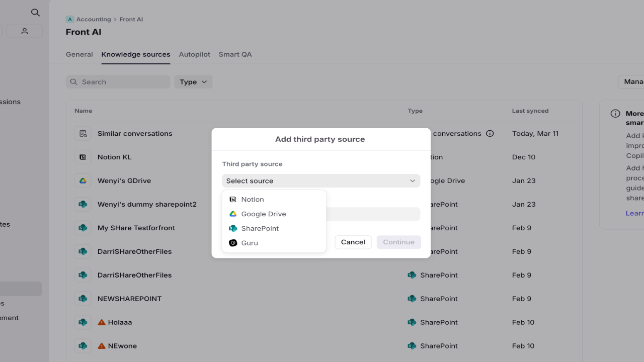Screen dimensions: 644x362
Task: Click SharePoint icon beside Wenyi's dummy sharepoint2
Action: 83,204
